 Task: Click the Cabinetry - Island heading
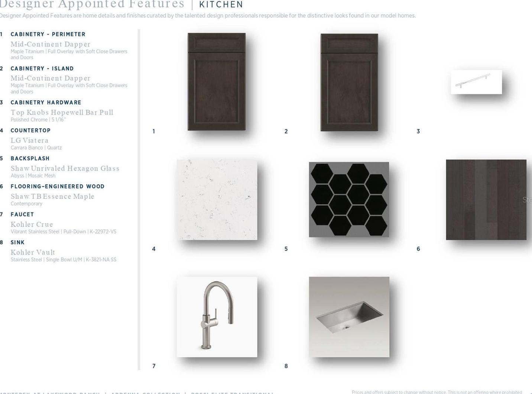tap(42, 68)
